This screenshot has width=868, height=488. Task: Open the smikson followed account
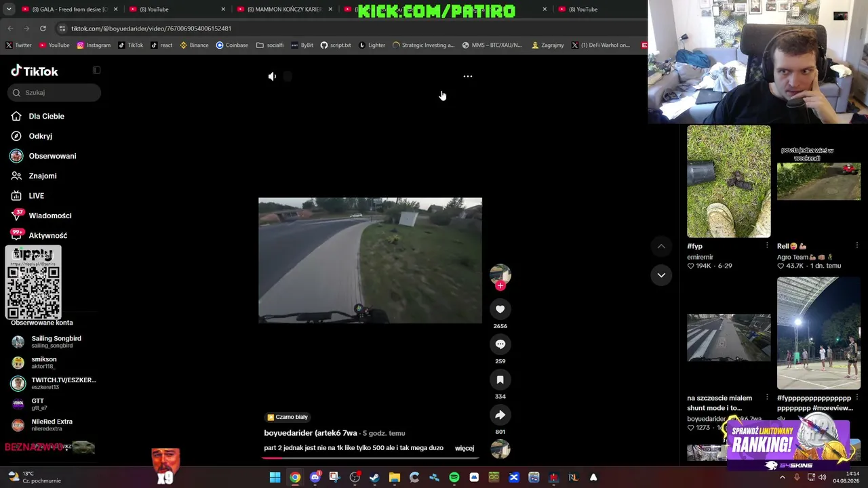pyautogui.click(x=35, y=363)
